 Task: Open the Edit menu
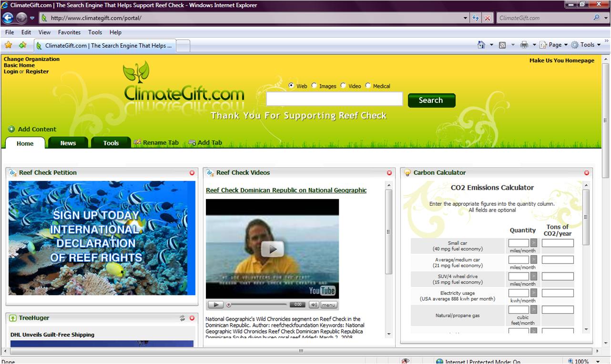point(26,32)
